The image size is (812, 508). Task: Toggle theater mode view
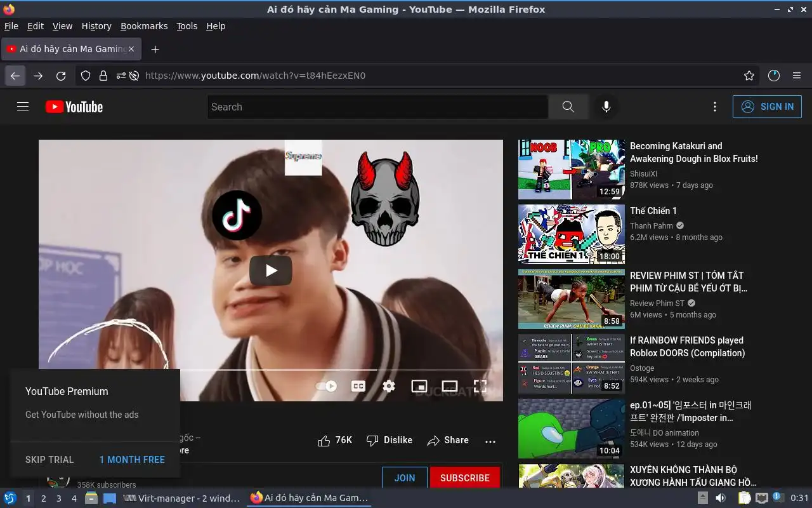[450, 386]
